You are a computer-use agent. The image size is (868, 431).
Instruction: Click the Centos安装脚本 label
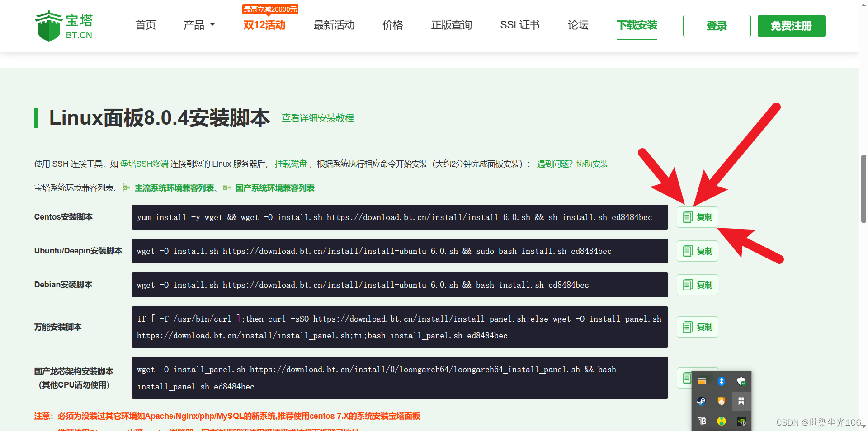(63, 217)
